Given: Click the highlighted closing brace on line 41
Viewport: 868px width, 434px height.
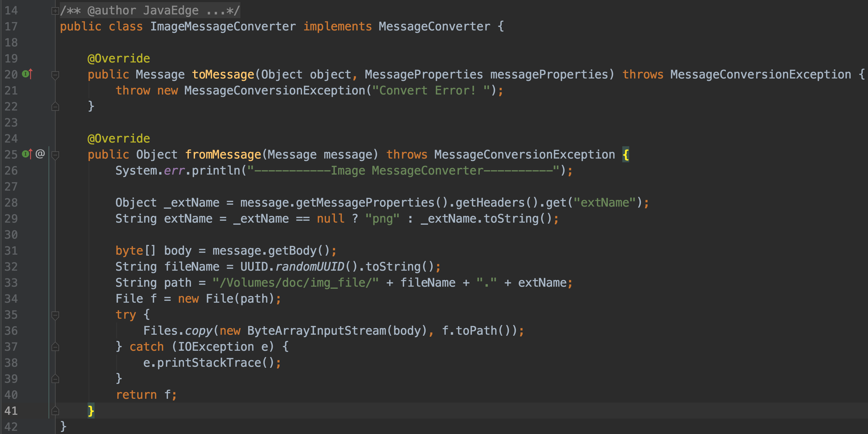Looking at the screenshot, I should tap(91, 411).
